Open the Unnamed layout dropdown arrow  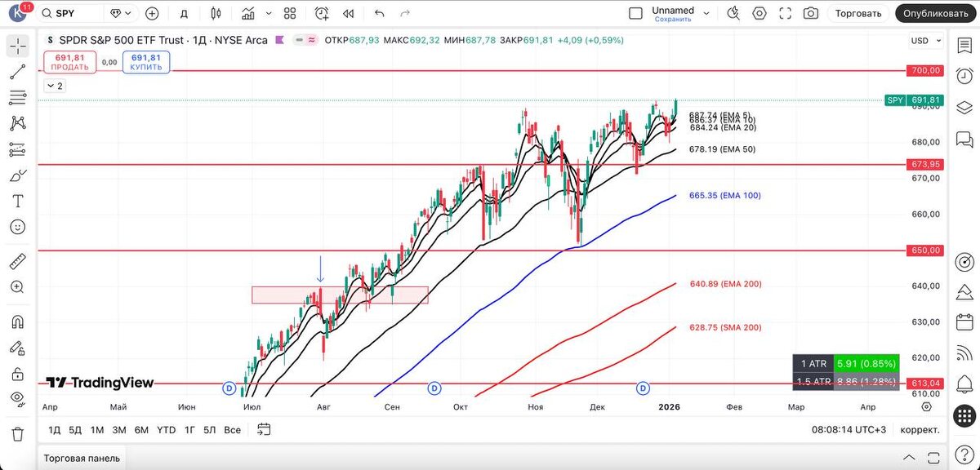(707, 13)
